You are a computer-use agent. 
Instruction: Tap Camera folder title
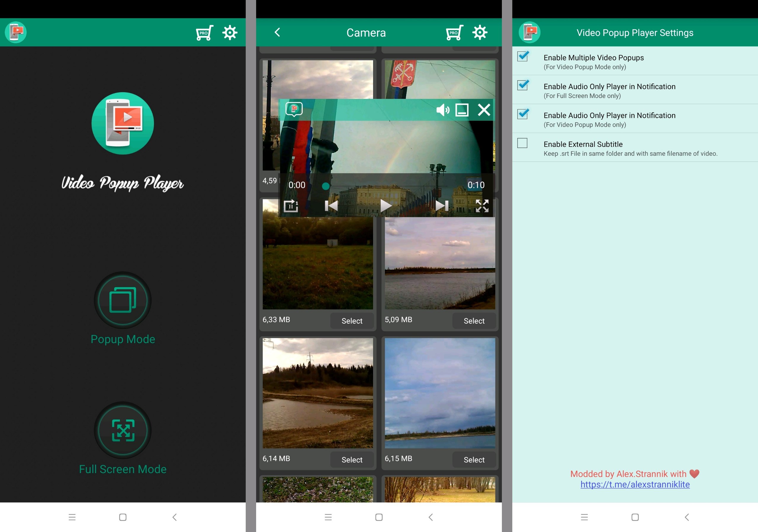pyautogui.click(x=366, y=33)
